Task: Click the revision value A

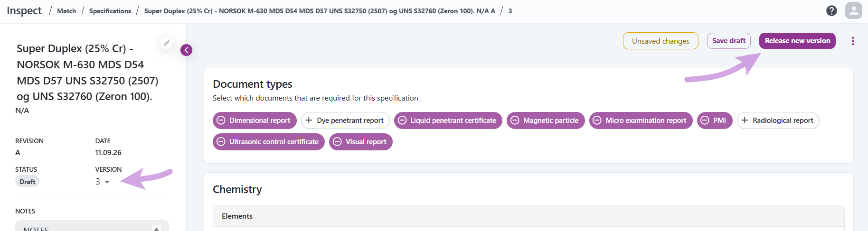Action: [x=18, y=153]
